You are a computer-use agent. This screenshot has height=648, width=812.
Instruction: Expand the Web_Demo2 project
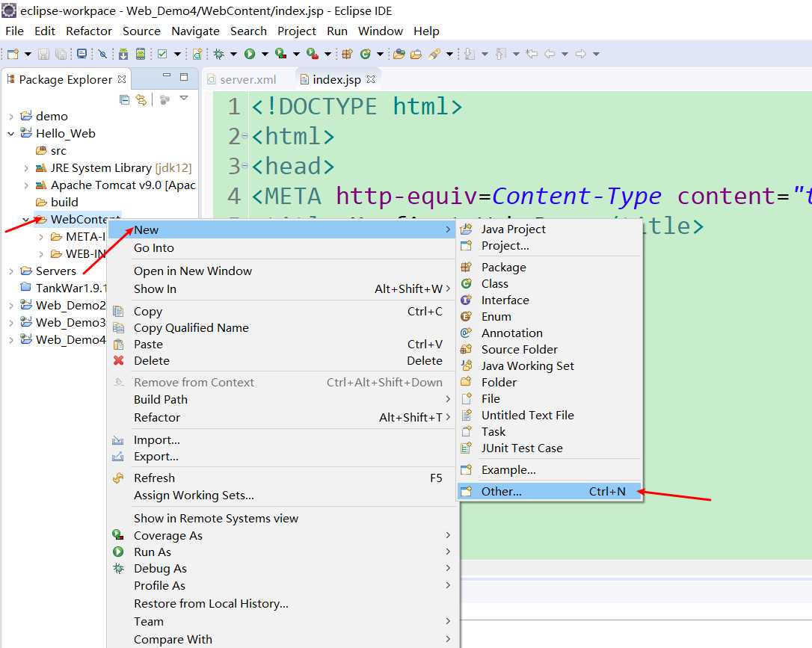11,306
